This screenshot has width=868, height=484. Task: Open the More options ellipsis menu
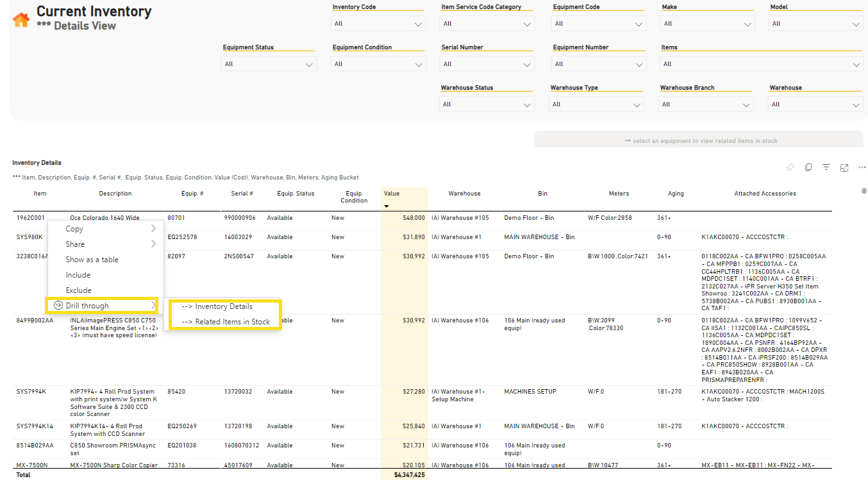click(x=861, y=167)
